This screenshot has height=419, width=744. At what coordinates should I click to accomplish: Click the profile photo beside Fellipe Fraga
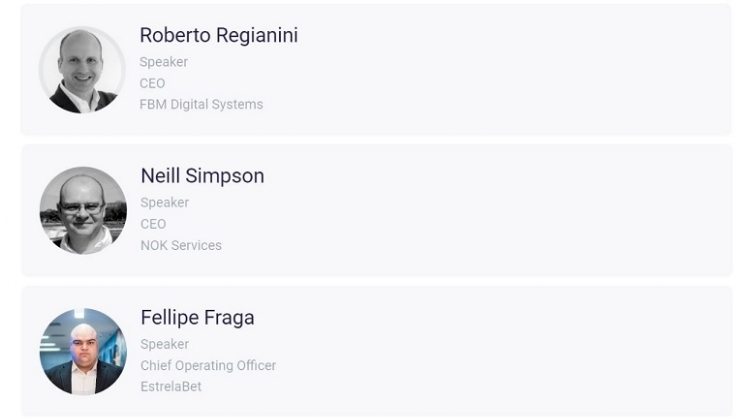[83, 351]
